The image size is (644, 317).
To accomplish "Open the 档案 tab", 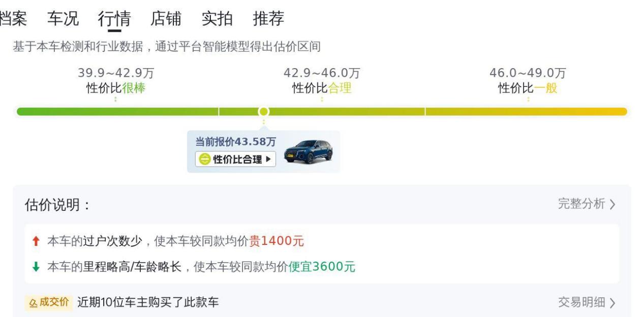I will click(x=12, y=19).
